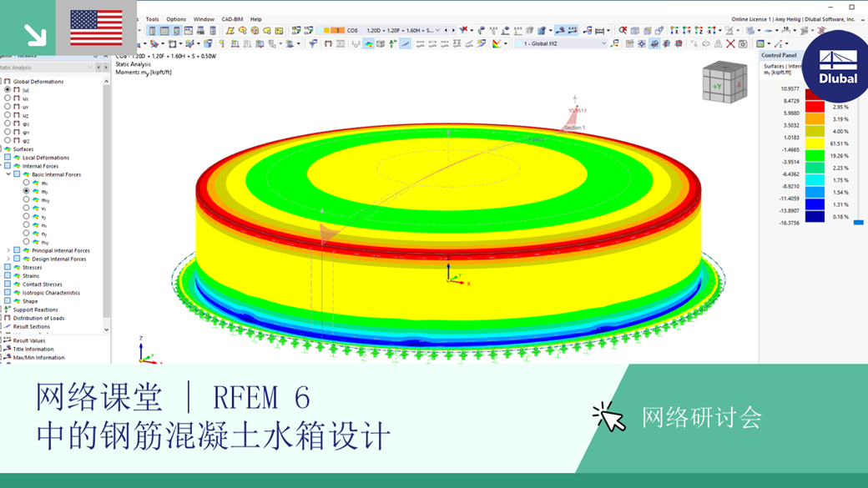The width and height of the screenshot is (868, 488).
Task: Select the mxy internal force radio button
Action: (26, 199)
